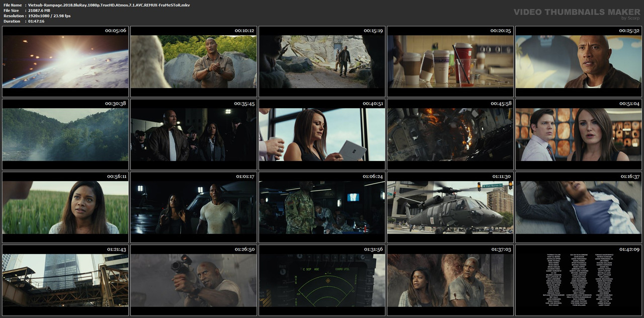The width and height of the screenshot is (644, 318).
Task: Click the resolution value 1920x1080 / 23.98 fps
Action: pos(49,16)
